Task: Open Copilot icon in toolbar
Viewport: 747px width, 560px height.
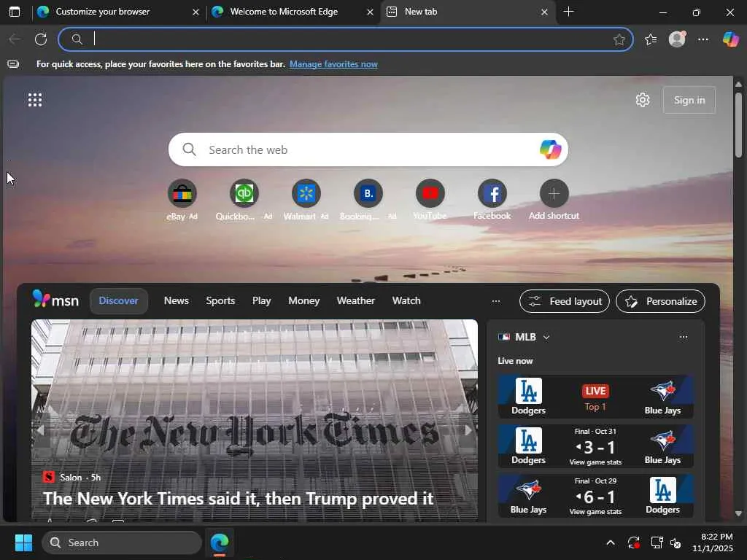Action: click(730, 39)
